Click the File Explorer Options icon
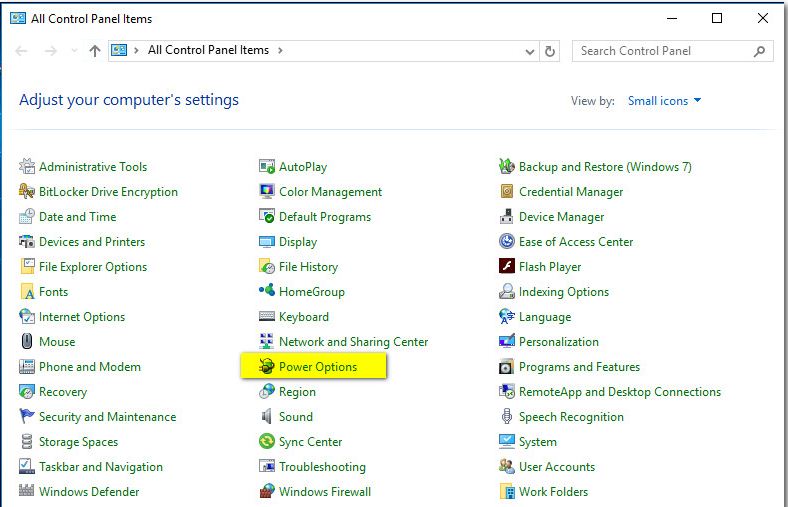This screenshot has width=788, height=507. 27,266
